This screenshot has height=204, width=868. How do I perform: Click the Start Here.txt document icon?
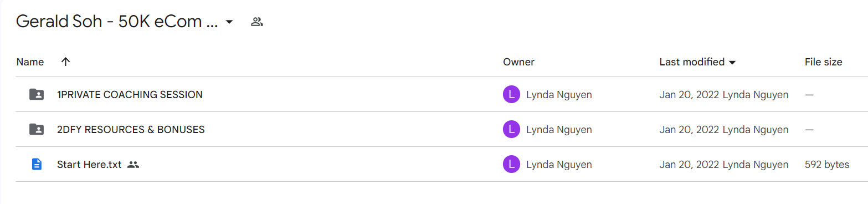point(37,165)
